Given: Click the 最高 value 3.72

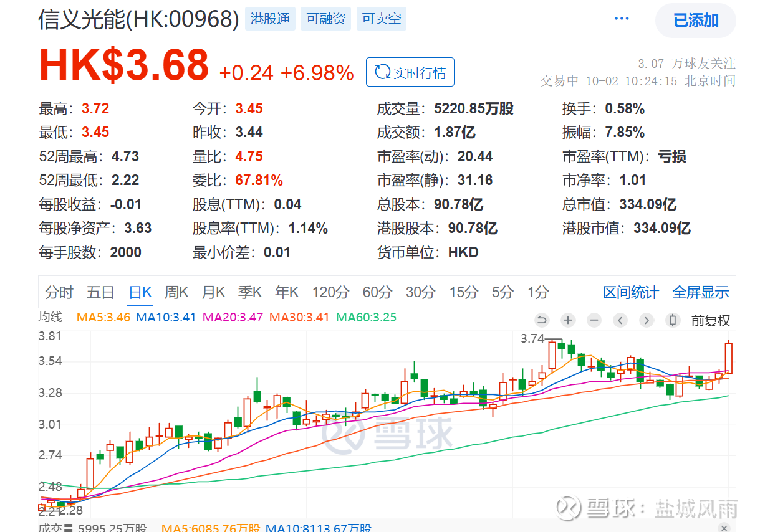Looking at the screenshot, I should pyautogui.click(x=95, y=108).
